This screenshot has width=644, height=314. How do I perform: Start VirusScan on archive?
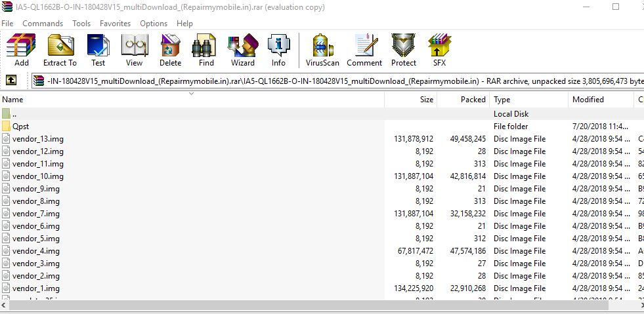[x=322, y=50]
